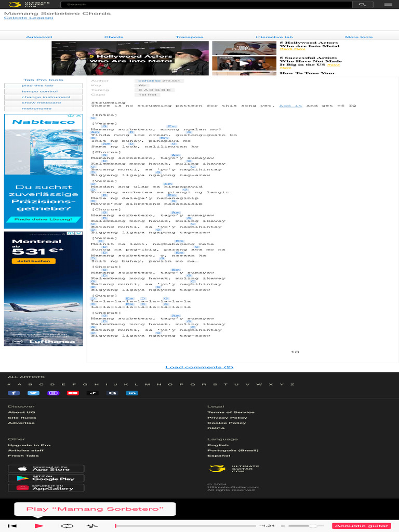Skip to previous track in player
Screen dimensions: 399x532
tap(12, 526)
